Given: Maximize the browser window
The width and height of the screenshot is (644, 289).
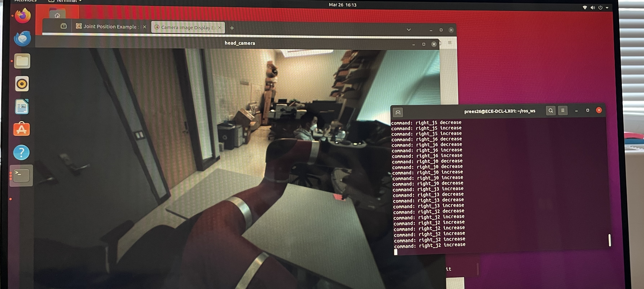Looking at the screenshot, I should click(441, 30).
